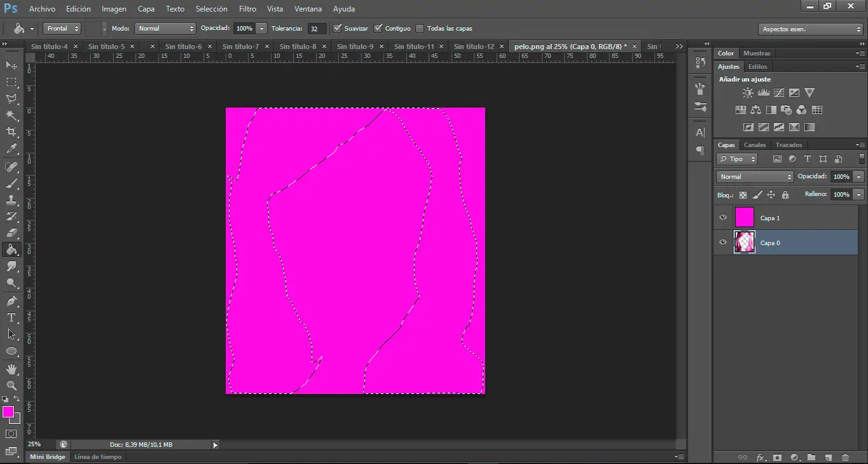Open the Archivo menu
868x464 pixels.
tap(42, 9)
